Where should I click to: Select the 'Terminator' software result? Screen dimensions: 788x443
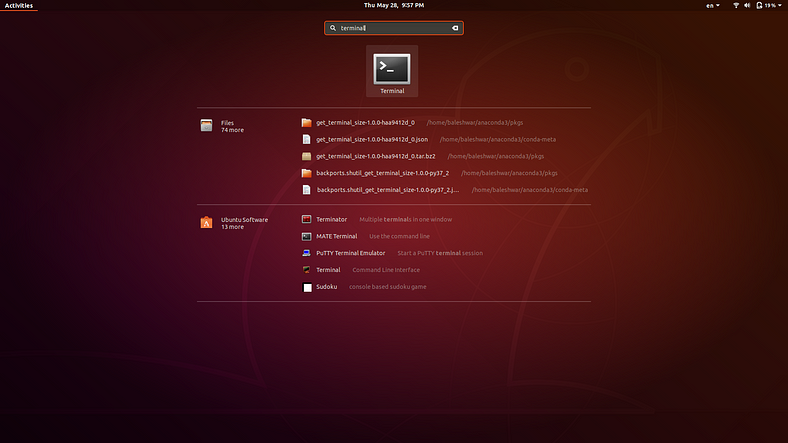tap(331, 219)
